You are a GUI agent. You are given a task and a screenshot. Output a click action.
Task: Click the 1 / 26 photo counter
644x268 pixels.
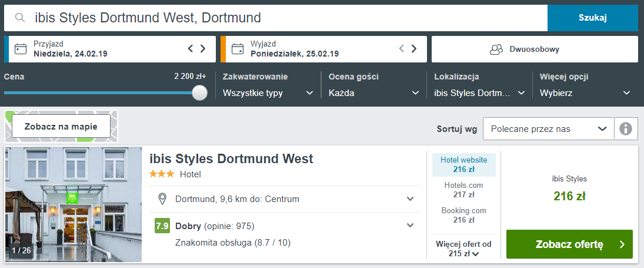click(x=21, y=250)
